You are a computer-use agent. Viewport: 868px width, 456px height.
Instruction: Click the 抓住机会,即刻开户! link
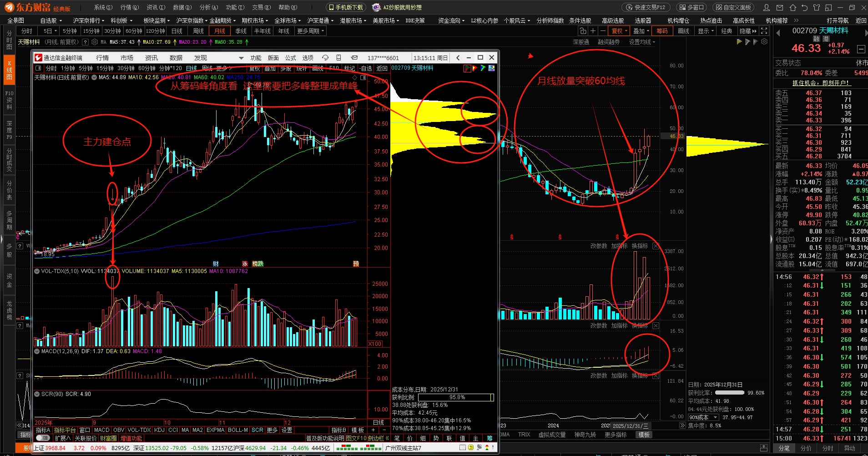coord(821,83)
